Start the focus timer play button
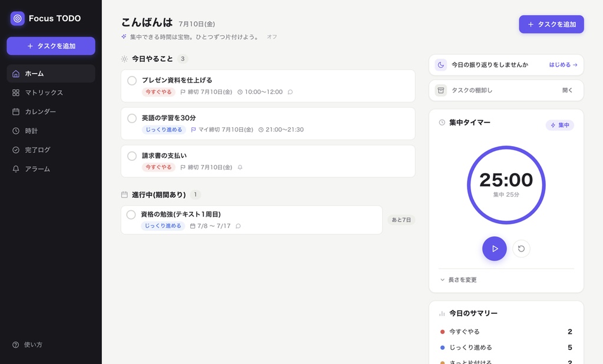The width and height of the screenshot is (603, 364). [494, 249]
